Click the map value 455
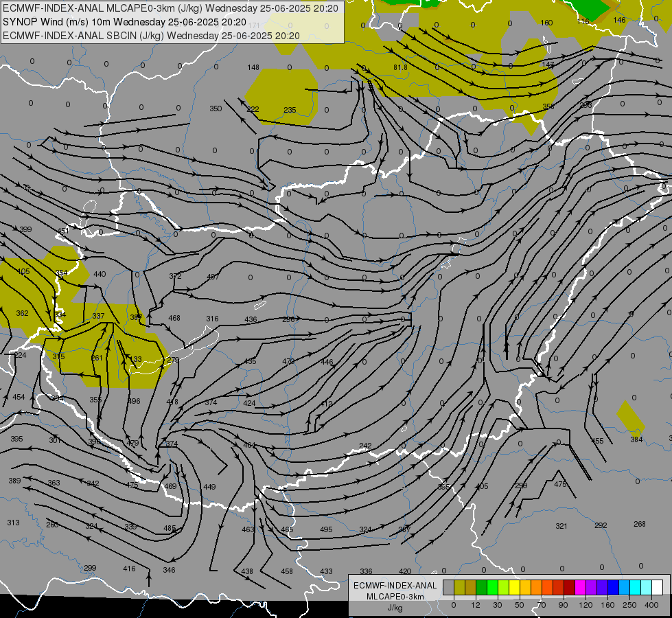 click(597, 441)
